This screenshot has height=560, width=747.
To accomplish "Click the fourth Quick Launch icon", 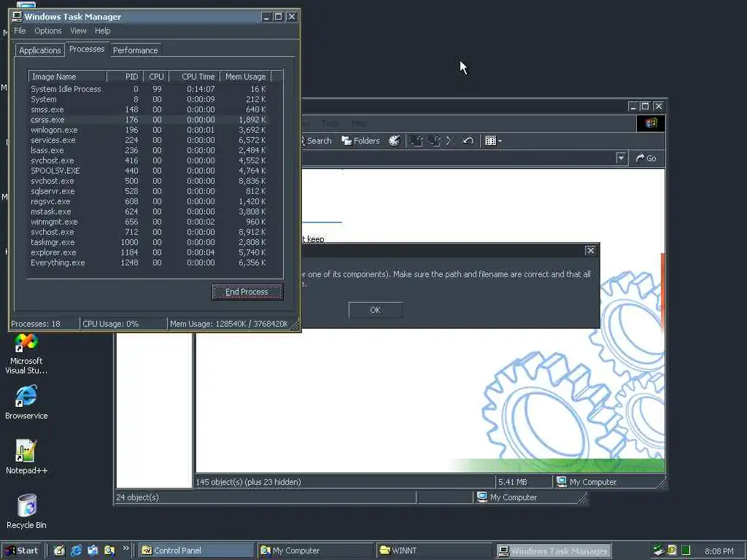I will [x=109, y=551].
